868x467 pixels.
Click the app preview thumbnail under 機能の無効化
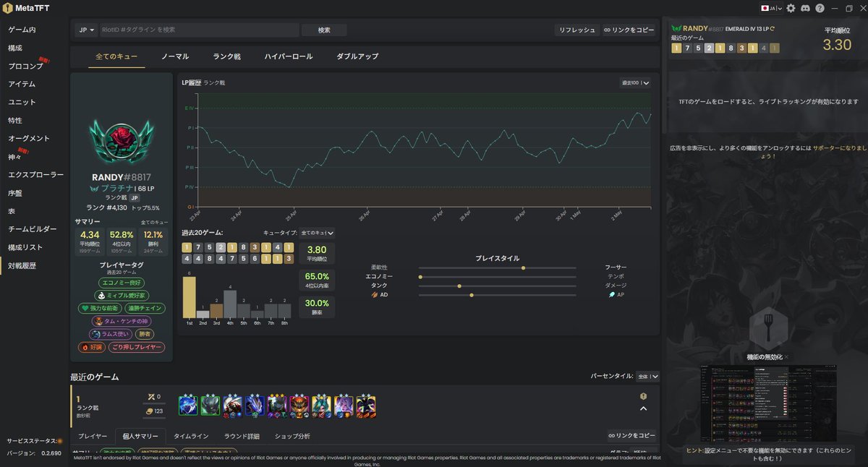click(x=767, y=403)
